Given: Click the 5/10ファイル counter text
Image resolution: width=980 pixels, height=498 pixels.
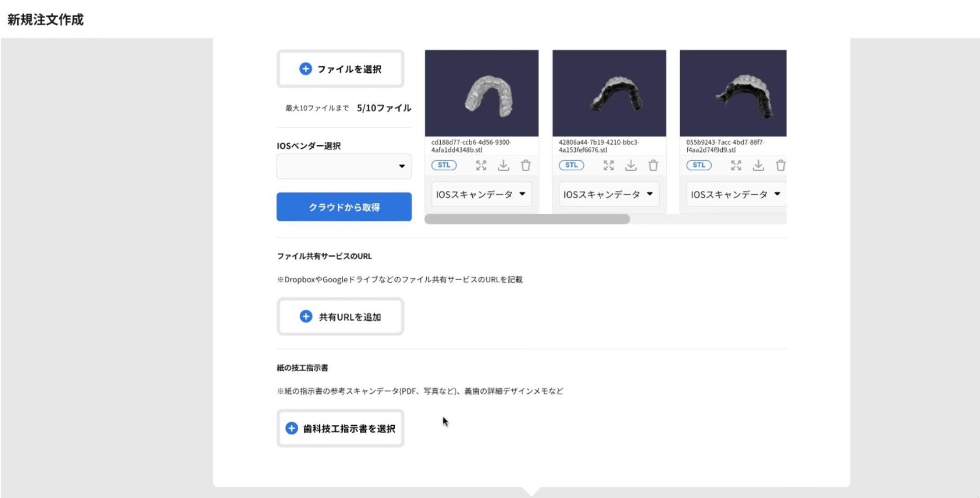Looking at the screenshot, I should pos(384,108).
